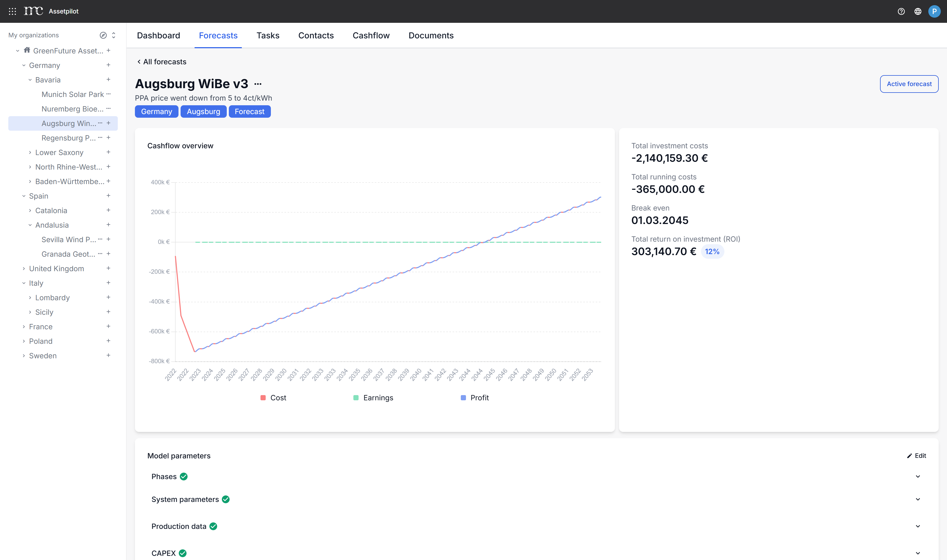The image size is (947, 560).
Task: Select Sevilla Wind P... in the tree
Action: (69, 239)
